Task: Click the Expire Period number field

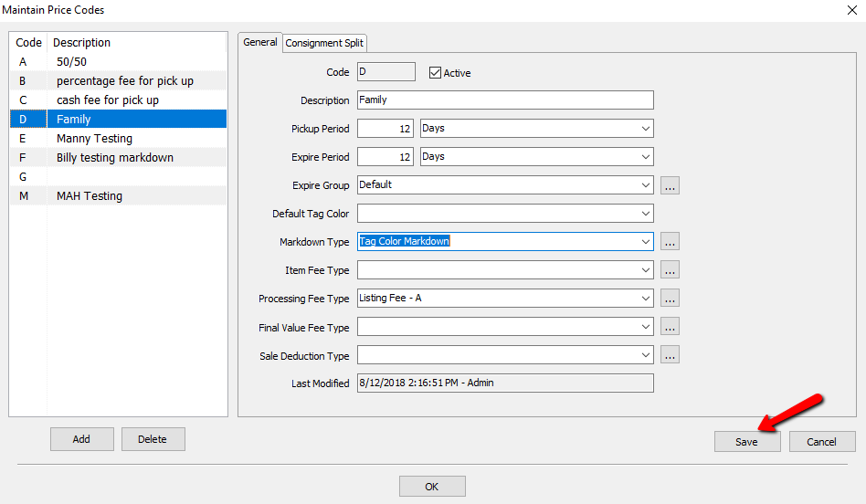Action: click(385, 157)
